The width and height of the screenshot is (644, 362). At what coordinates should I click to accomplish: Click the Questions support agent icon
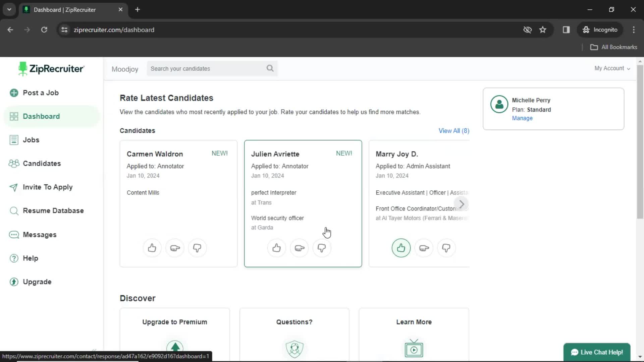pyautogui.click(x=294, y=349)
